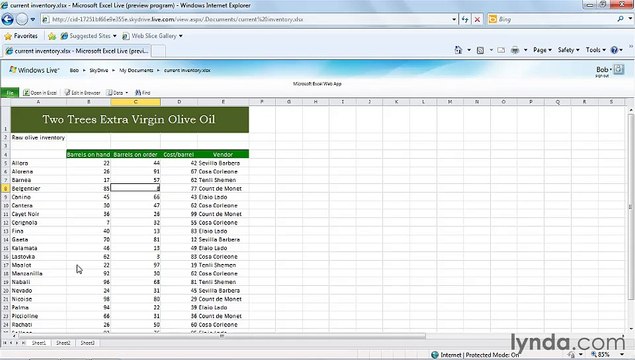Click the Read Mail icon
The height and width of the screenshot is (360, 635).
click(501, 50)
